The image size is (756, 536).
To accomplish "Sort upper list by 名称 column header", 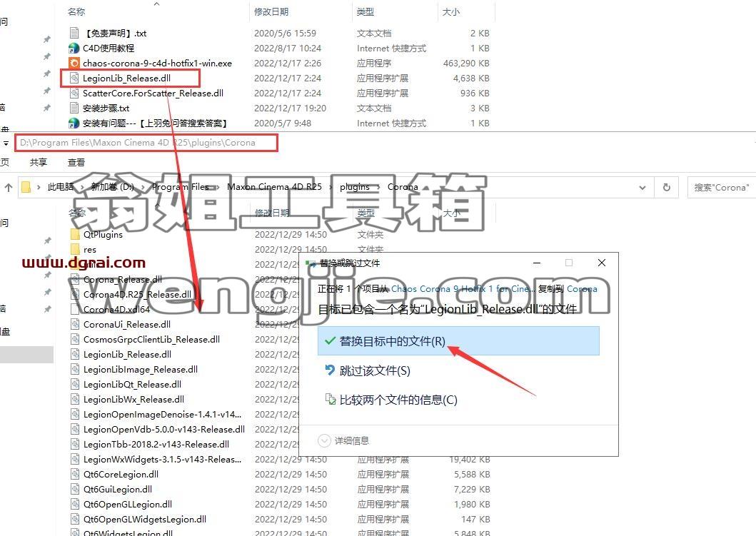I will (x=76, y=11).
